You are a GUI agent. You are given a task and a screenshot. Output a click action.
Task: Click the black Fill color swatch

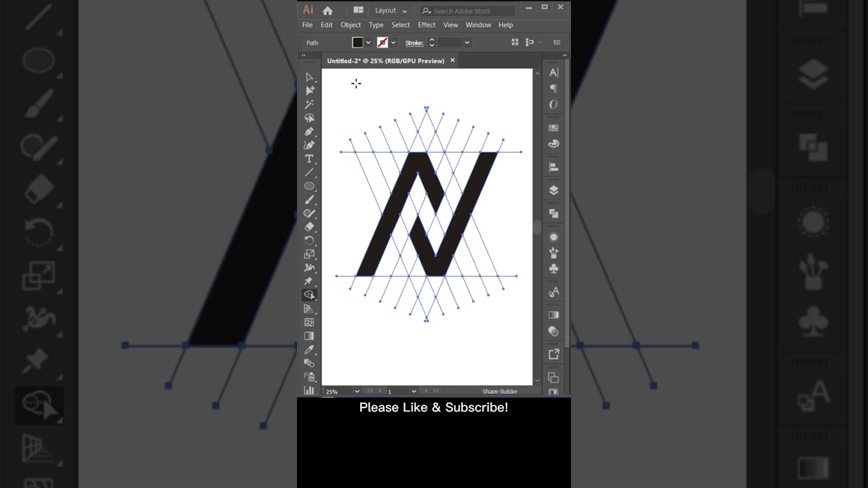(x=357, y=43)
